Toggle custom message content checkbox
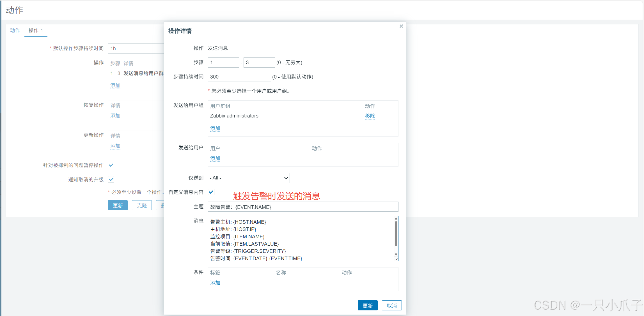This screenshot has height=316, width=644. [211, 192]
